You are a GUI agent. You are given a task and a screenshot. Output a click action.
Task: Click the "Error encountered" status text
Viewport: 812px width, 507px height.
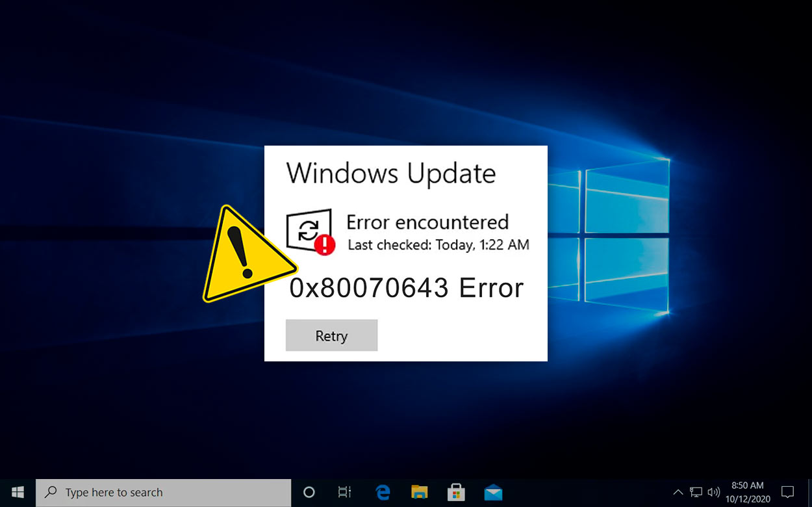[427, 222]
